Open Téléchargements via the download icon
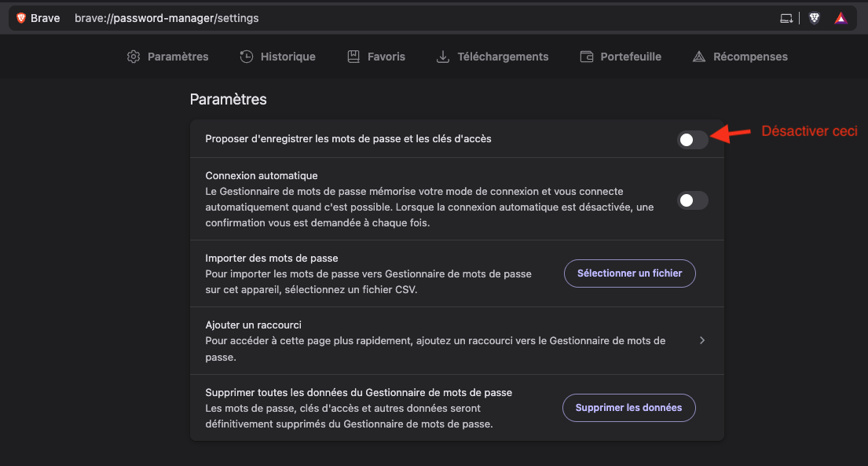Image resolution: width=868 pixels, height=466 pixels. [x=441, y=56]
